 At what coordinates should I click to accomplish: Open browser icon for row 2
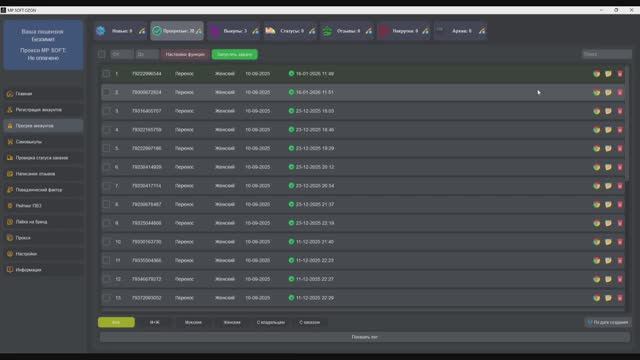[597, 93]
